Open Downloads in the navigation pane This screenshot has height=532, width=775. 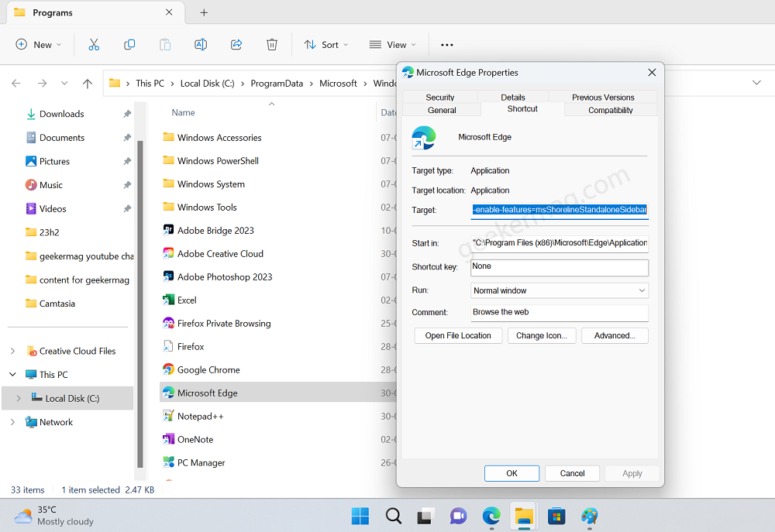point(62,114)
